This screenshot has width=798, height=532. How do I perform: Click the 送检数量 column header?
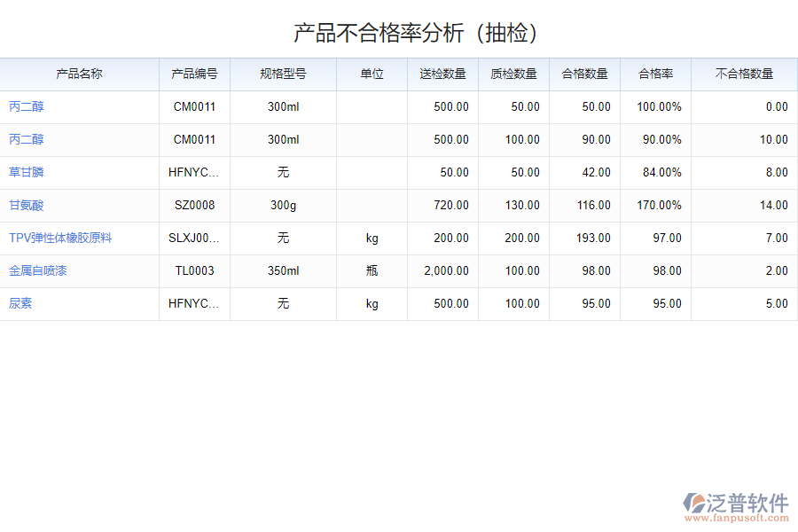point(442,74)
